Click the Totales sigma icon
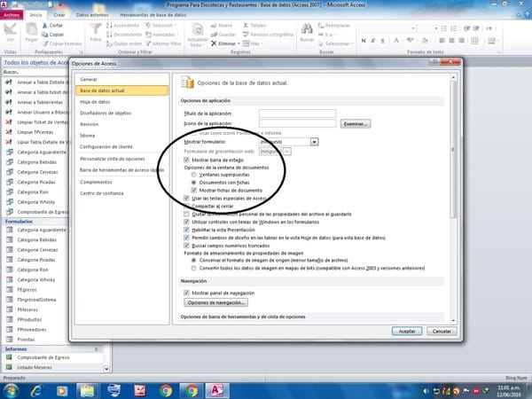 (x=246, y=26)
